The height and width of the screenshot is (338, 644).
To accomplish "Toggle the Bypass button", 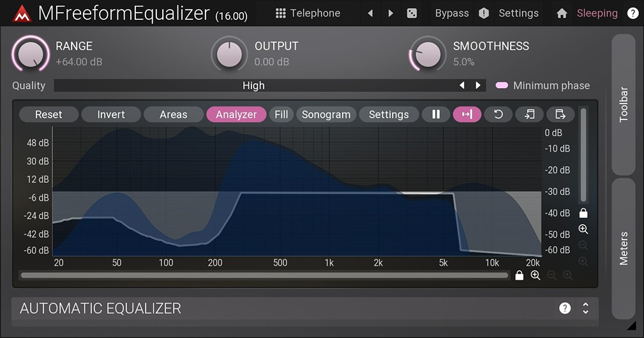I will click(452, 13).
